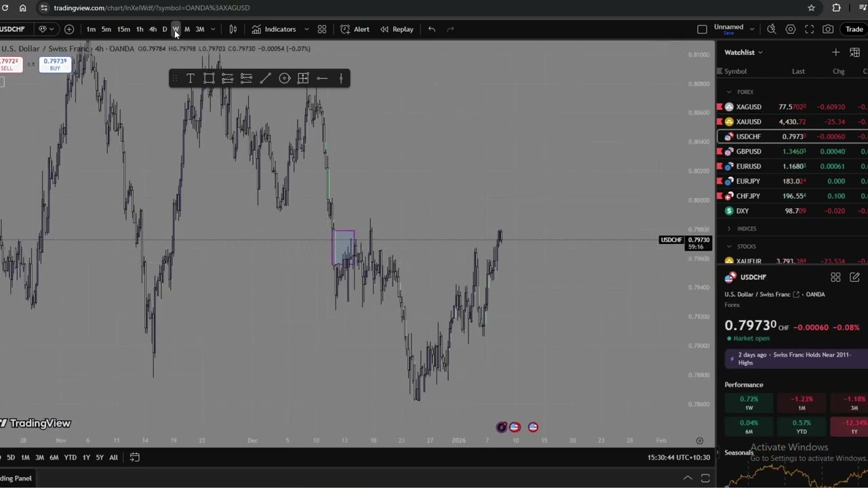Viewport: 868px width, 488px height.
Task: Select the 15m timeframe
Action: pyautogui.click(x=123, y=29)
